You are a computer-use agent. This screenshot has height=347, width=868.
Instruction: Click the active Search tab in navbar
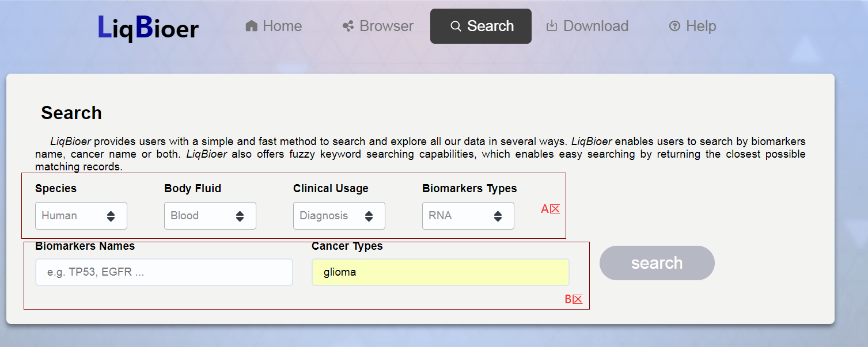pyautogui.click(x=481, y=26)
